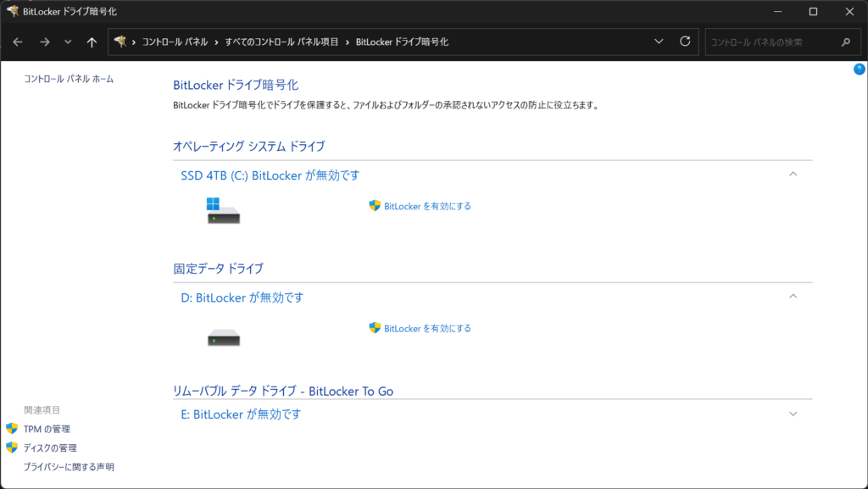Open the address bar history dropdown

click(x=659, y=42)
